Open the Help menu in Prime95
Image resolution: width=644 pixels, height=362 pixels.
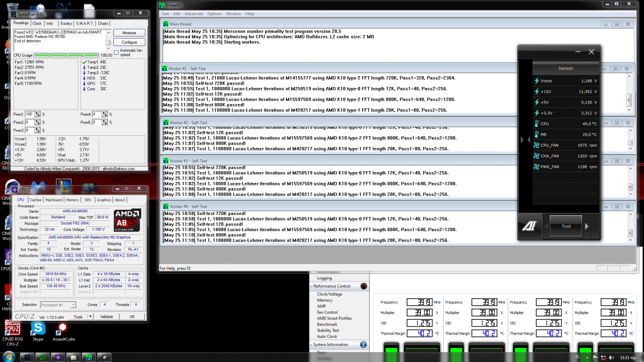point(250,13)
